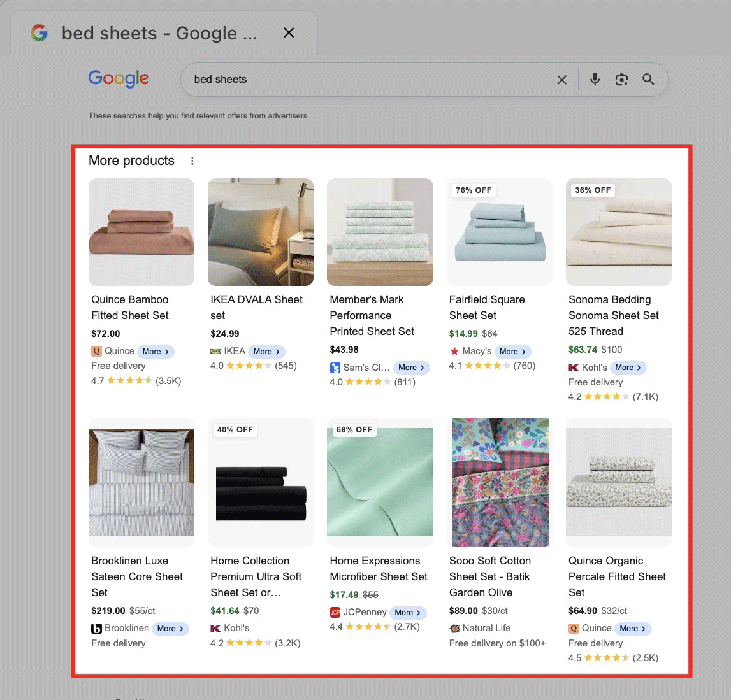Click the 36% OFF badge
Screen dimensions: 731x700
[593, 190]
